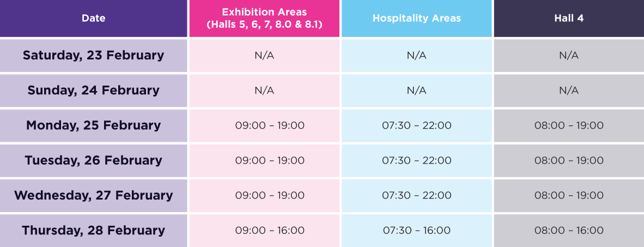Click Thursday's Exhibition Areas 09:00 – 16:00 cell
644x247 pixels.
click(264, 230)
